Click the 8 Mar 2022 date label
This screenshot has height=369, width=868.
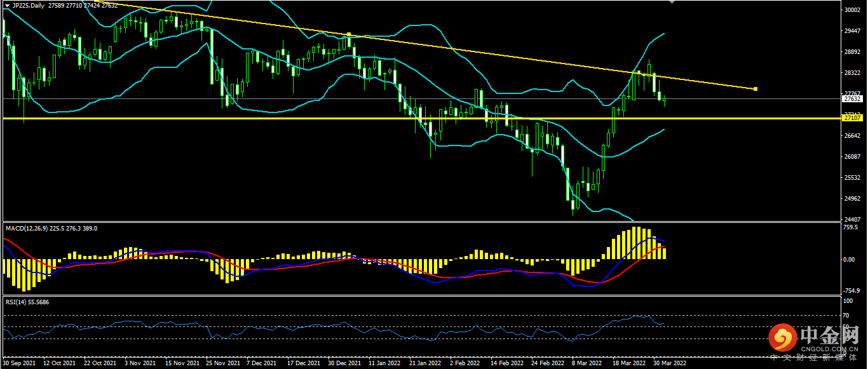click(587, 364)
